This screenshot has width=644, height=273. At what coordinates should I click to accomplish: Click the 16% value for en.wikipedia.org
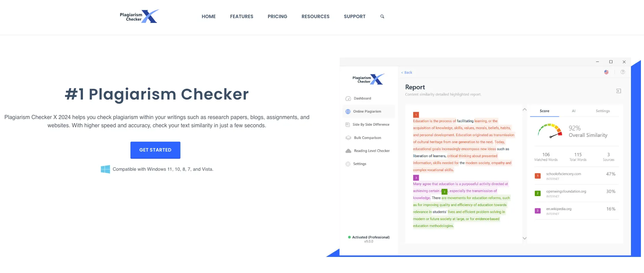tap(611, 209)
